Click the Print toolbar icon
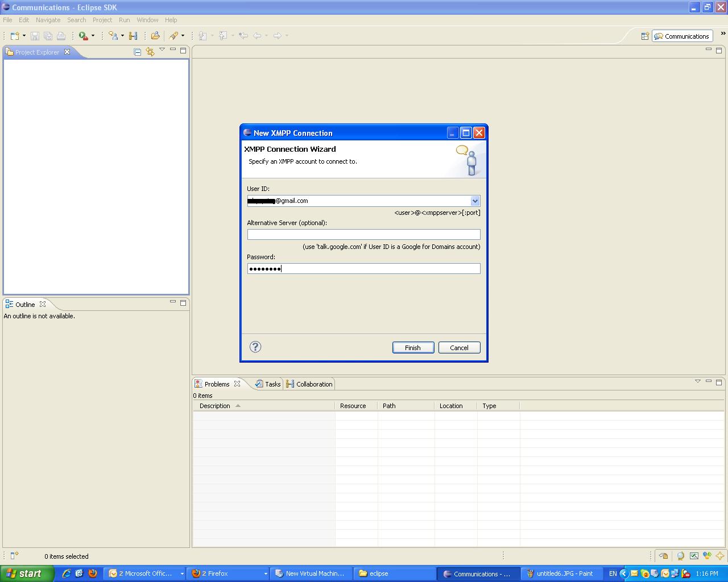 61,36
